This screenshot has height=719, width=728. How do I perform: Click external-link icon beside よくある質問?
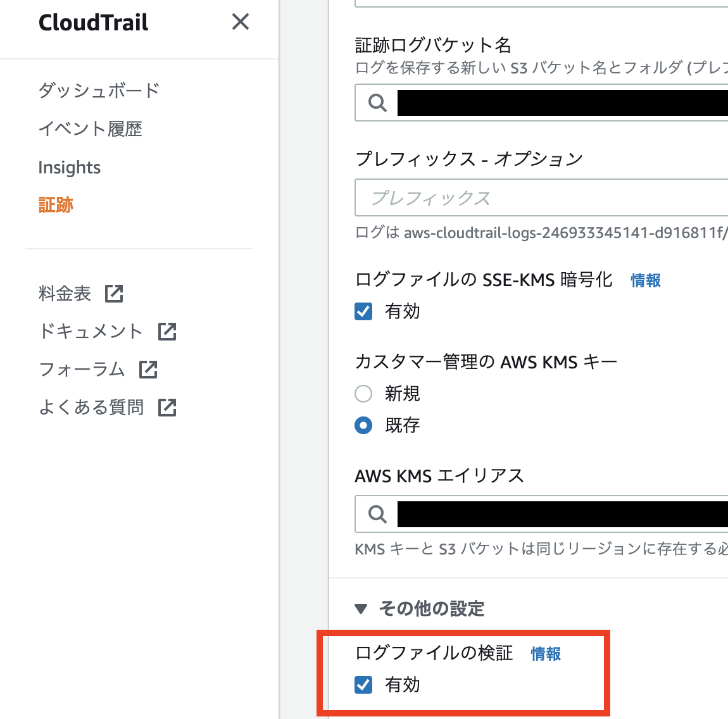pyautogui.click(x=167, y=408)
